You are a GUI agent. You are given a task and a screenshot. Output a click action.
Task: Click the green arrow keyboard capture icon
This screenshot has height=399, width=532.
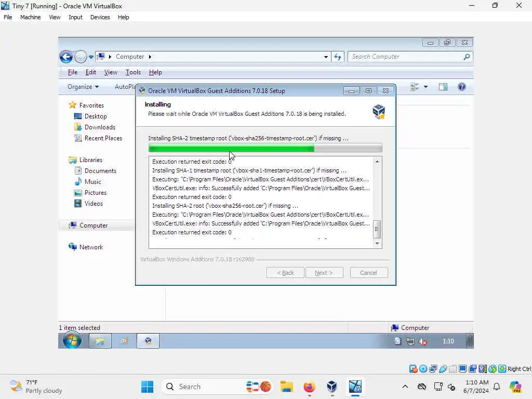pos(502,369)
